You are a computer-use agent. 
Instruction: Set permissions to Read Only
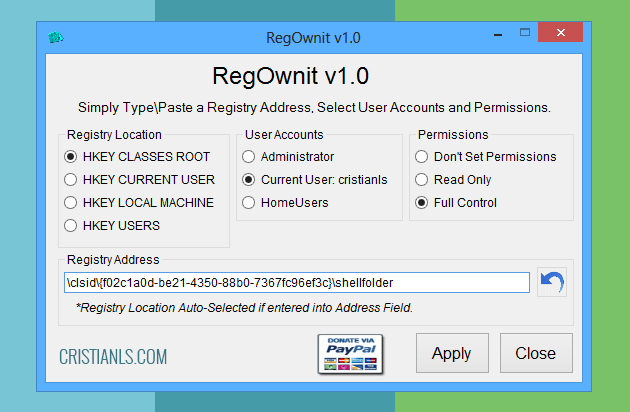point(422,180)
